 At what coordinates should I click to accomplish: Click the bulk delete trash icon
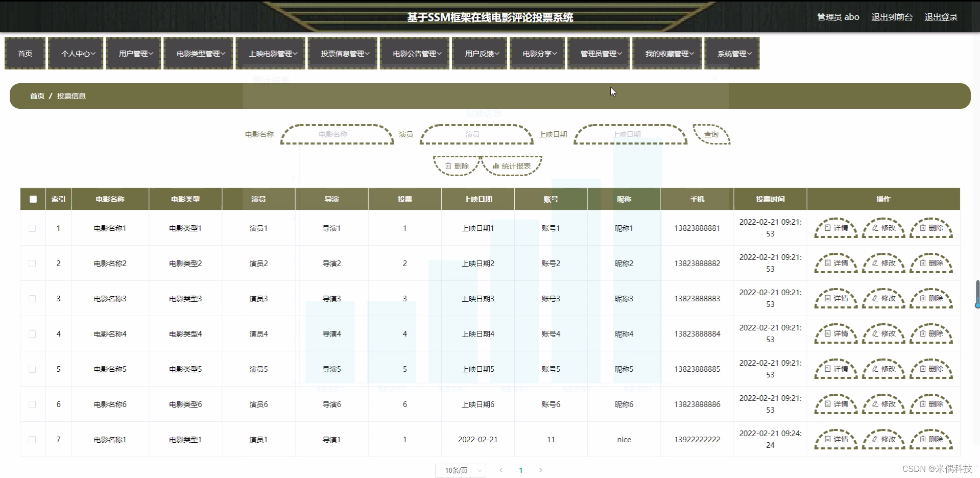pos(456,165)
